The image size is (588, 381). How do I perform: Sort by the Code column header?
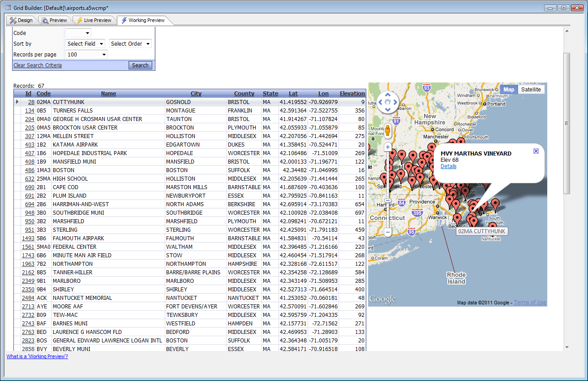tap(43, 94)
